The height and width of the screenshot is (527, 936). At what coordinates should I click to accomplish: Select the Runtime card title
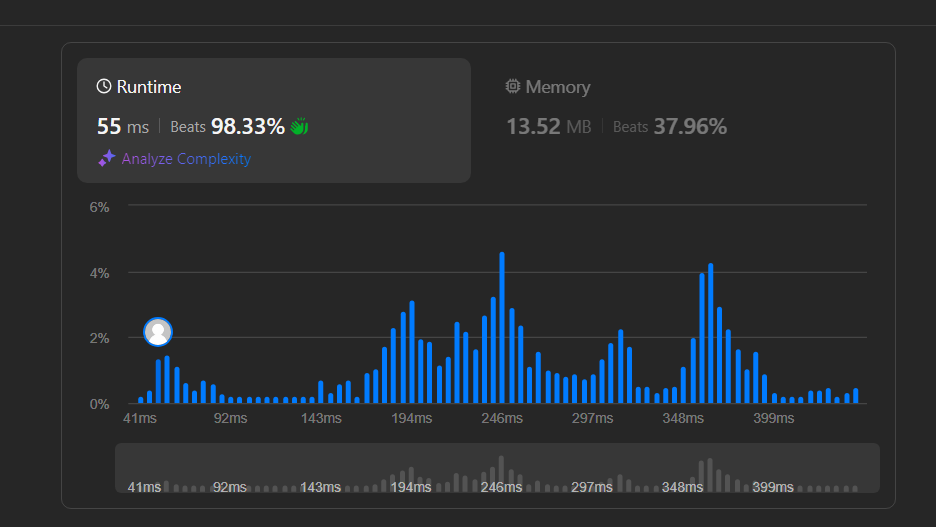tap(149, 87)
